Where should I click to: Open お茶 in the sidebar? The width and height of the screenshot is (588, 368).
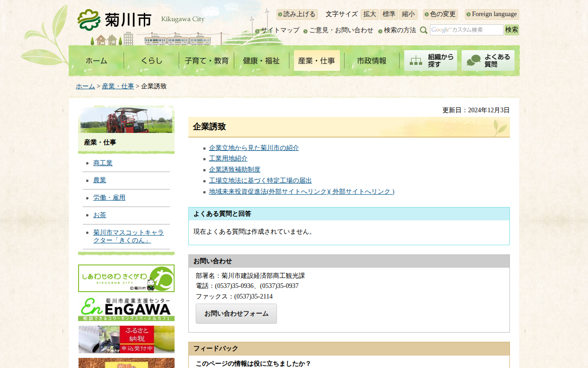pyautogui.click(x=100, y=215)
